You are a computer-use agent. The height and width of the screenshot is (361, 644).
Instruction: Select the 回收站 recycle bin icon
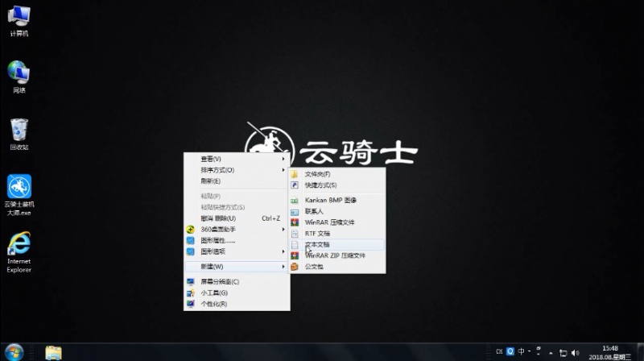tap(19, 134)
